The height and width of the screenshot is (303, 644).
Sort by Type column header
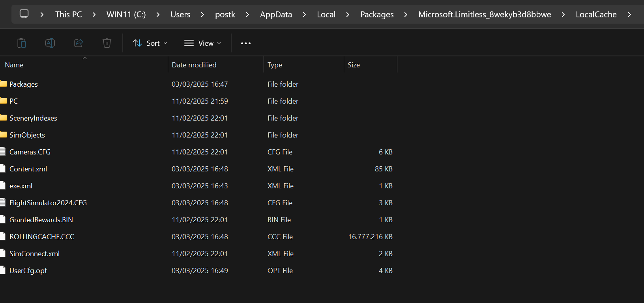click(304, 65)
